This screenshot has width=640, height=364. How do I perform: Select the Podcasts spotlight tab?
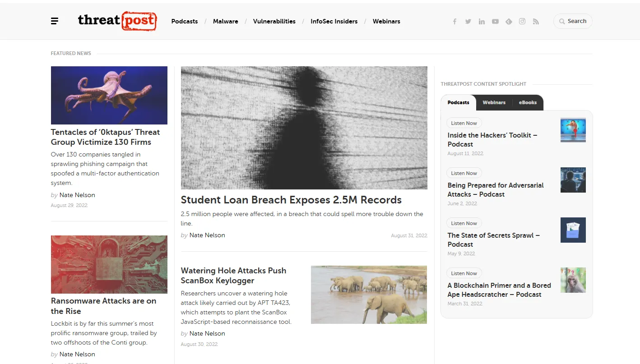(459, 102)
